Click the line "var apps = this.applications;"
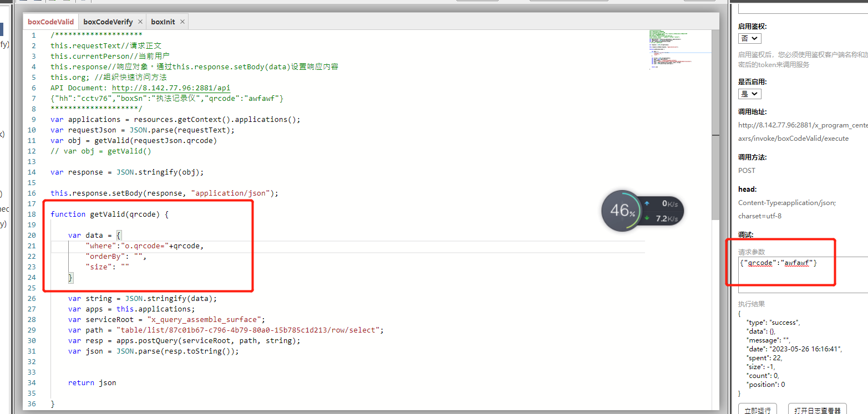 pyautogui.click(x=131, y=309)
